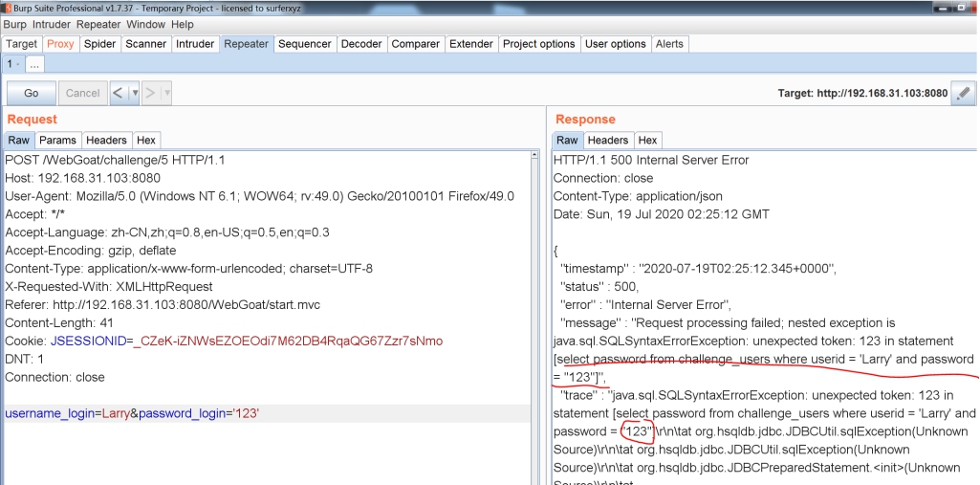Click the response Date header line
980x485 pixels.
click(662, 214)
